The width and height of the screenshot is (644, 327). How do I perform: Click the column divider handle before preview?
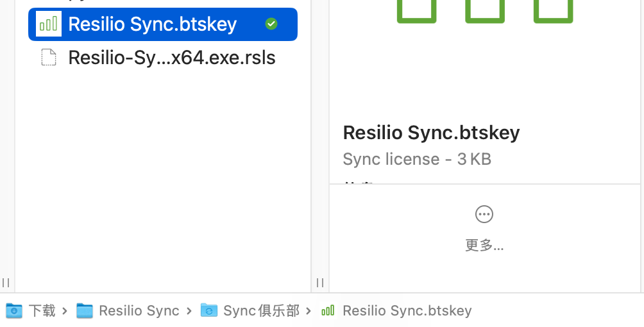320,283
